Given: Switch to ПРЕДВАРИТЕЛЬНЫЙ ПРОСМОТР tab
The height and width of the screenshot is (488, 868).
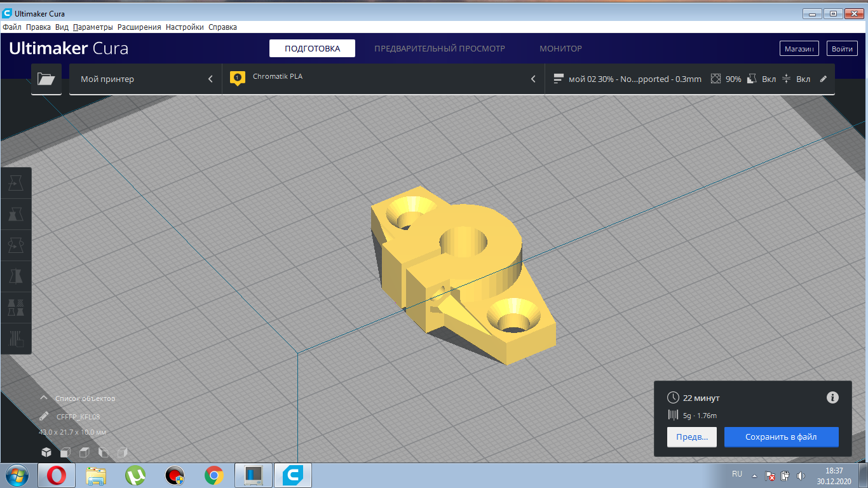Looking at the screenshot, I should coord(439,49).
